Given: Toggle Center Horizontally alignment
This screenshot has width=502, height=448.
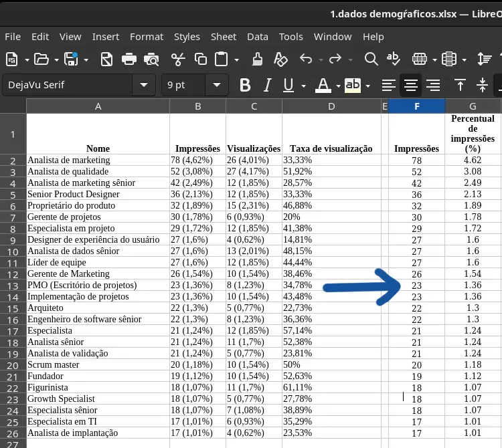Looking at the screenshot, I should [x=411, y=85].
